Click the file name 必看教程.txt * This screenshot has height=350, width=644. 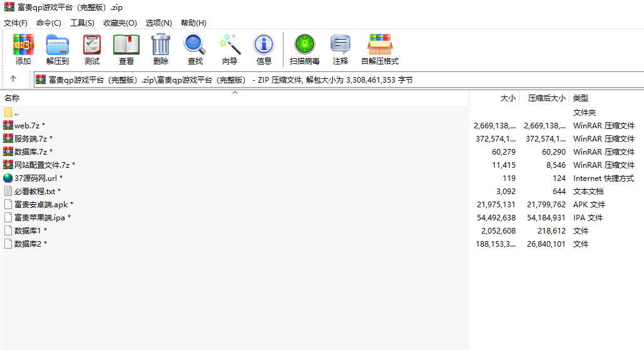38,192
